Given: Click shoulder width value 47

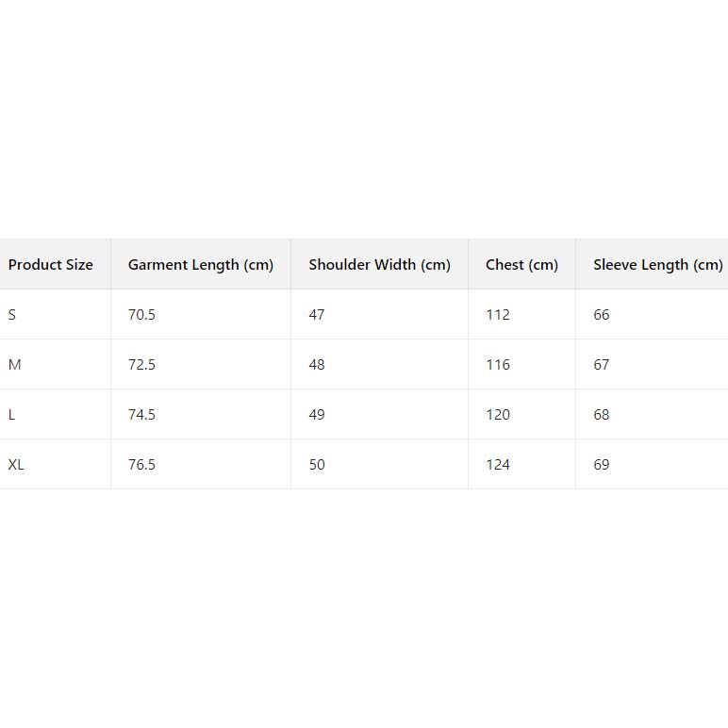Looking at the screenshot, I should pos(317,315).
